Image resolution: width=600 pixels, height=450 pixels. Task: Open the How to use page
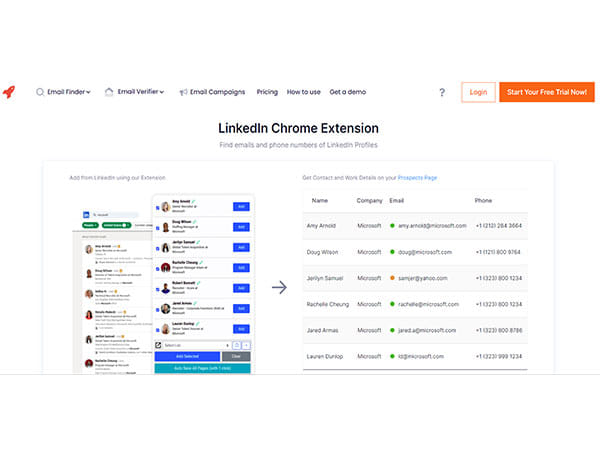[x=303, y=92]
